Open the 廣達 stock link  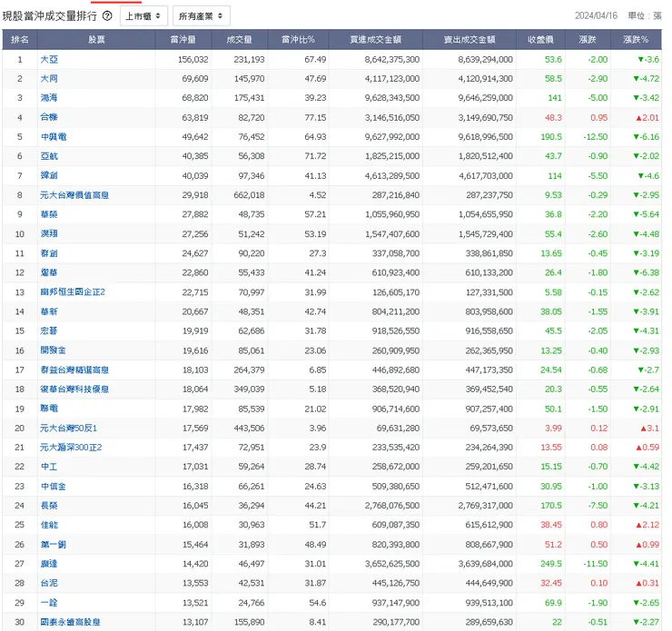[x=49, y=564]
